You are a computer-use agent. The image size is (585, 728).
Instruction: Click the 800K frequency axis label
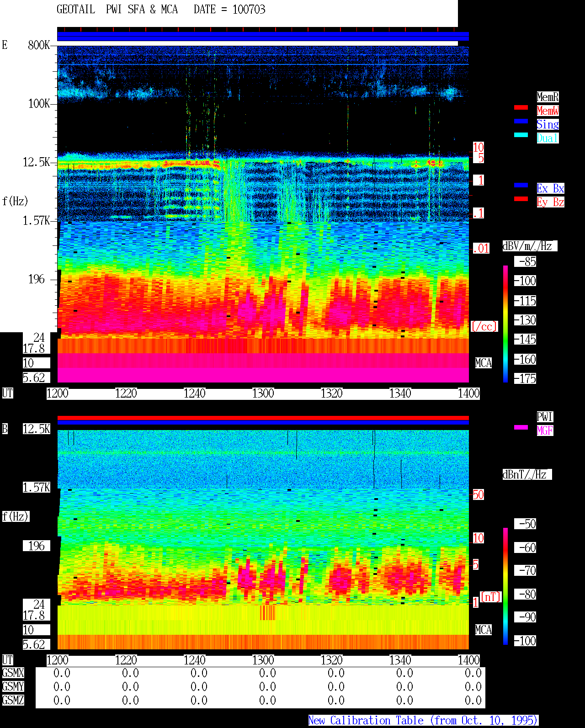click(x=39, y=45)
